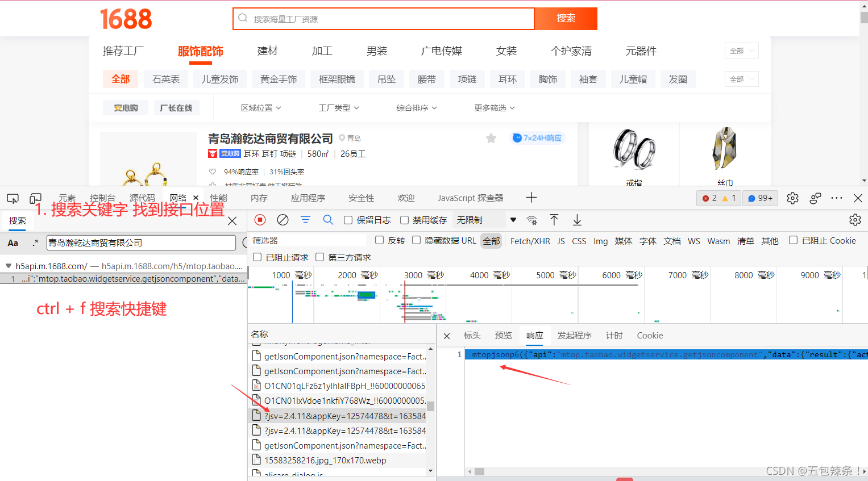Click the favorite star for 青岛瀚乾达商贸有限公司

[x=491, y=138]
